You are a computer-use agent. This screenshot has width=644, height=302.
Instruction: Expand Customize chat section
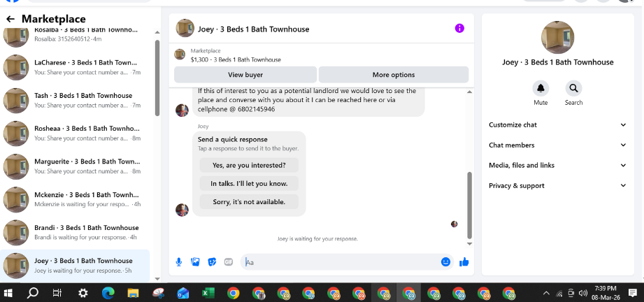[557, 125]
